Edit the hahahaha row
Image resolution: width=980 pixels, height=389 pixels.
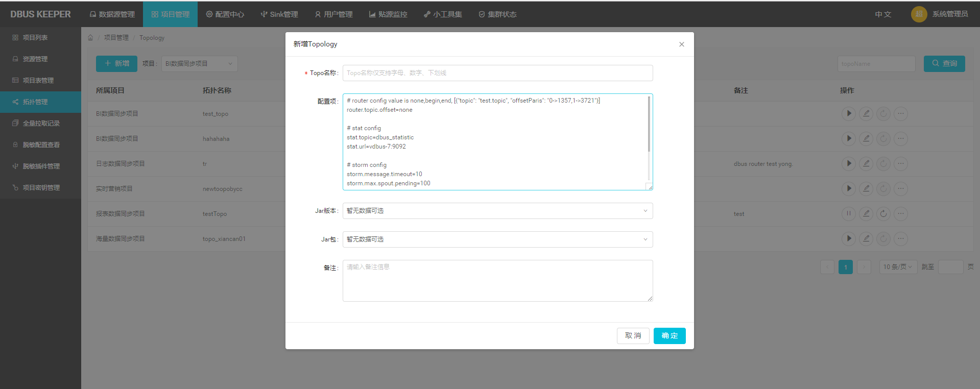click(x=866, y=138)
